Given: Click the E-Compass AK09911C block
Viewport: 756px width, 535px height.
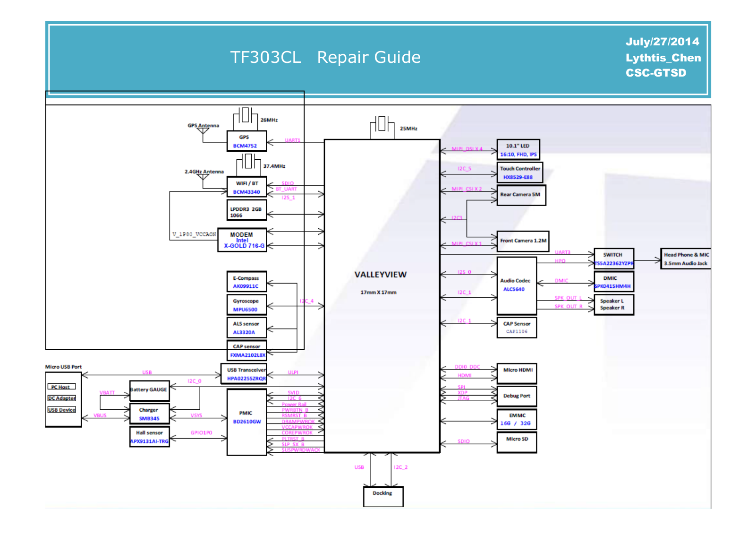Looking at the screenshot, I should tap(246, 282).
